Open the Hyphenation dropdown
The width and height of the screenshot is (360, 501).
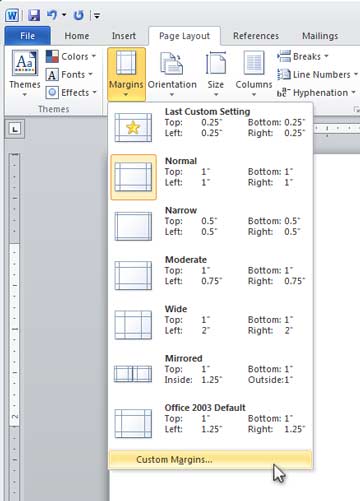316,92
